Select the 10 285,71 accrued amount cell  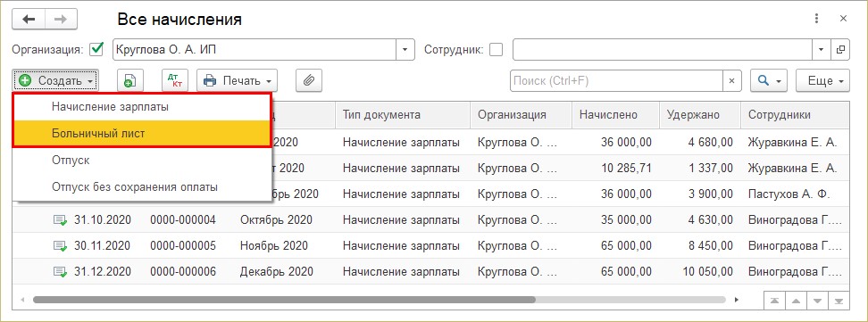(x=625, y=169)
